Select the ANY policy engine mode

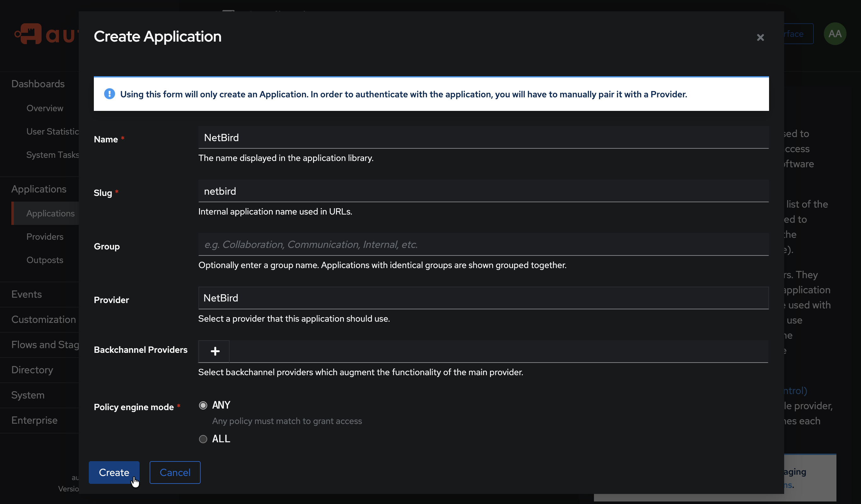click(x=203, y=405)
